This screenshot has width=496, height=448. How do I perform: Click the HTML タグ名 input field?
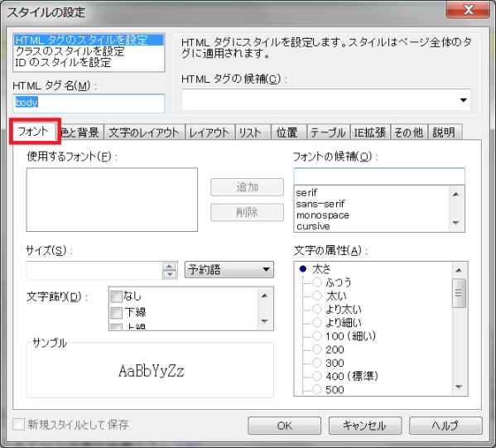click(x=89, y=103)
